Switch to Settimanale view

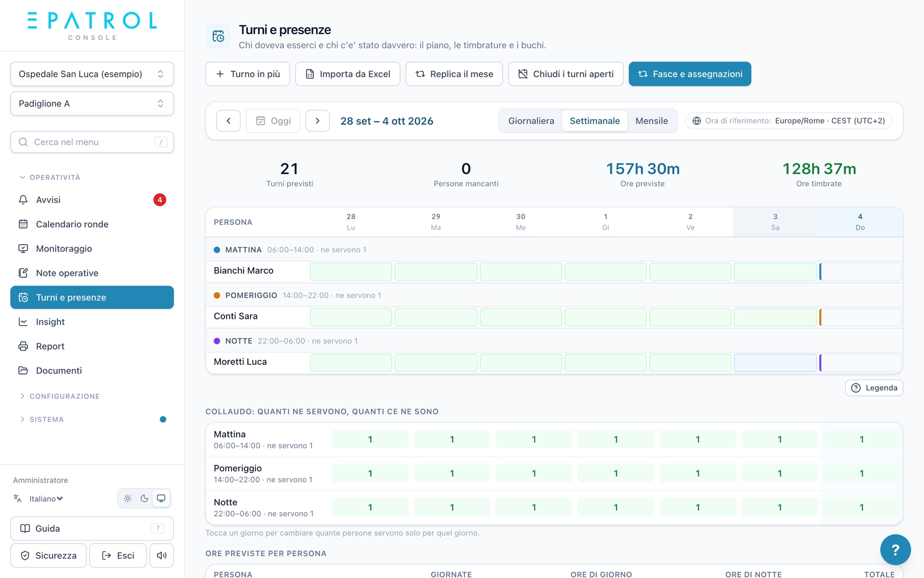click(595, 121)
